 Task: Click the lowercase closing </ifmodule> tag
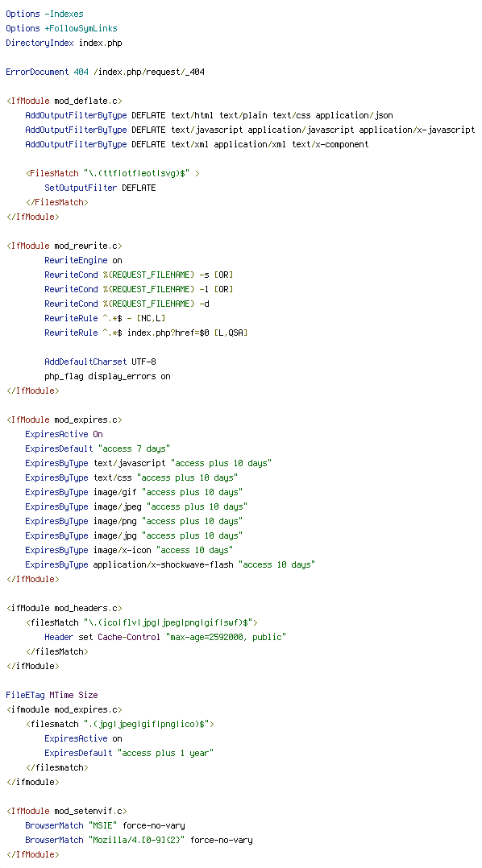tap(33, 782)
